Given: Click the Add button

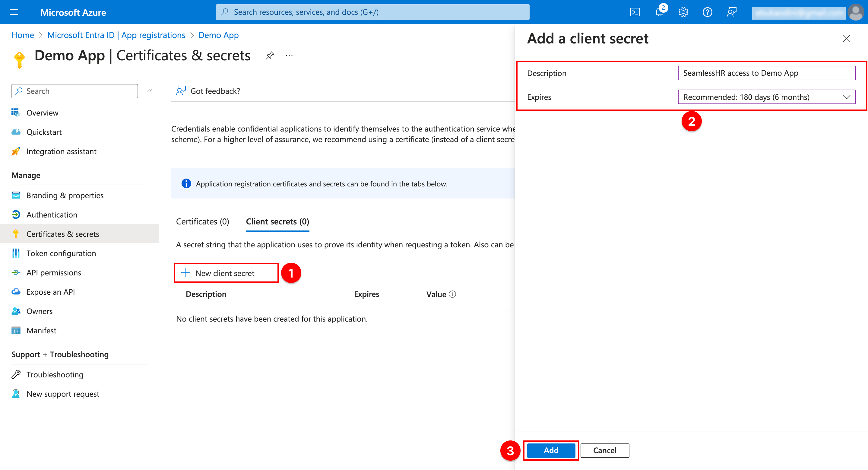Looking at the screenshot, I should coord(551,450).
